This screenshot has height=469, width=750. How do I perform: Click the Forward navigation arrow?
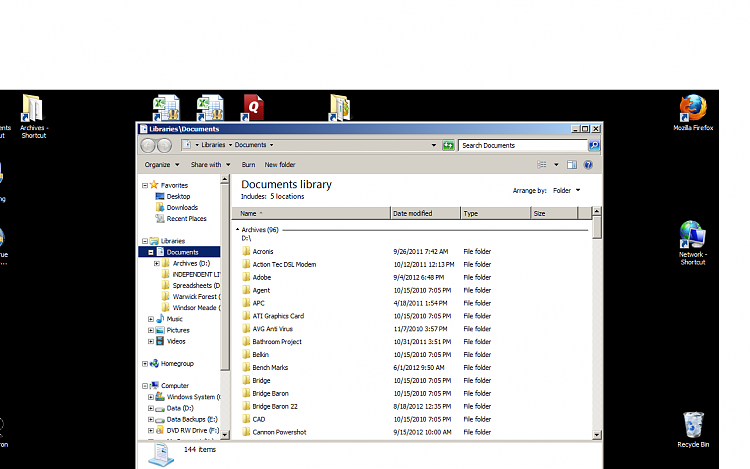(x=164, y=145)
